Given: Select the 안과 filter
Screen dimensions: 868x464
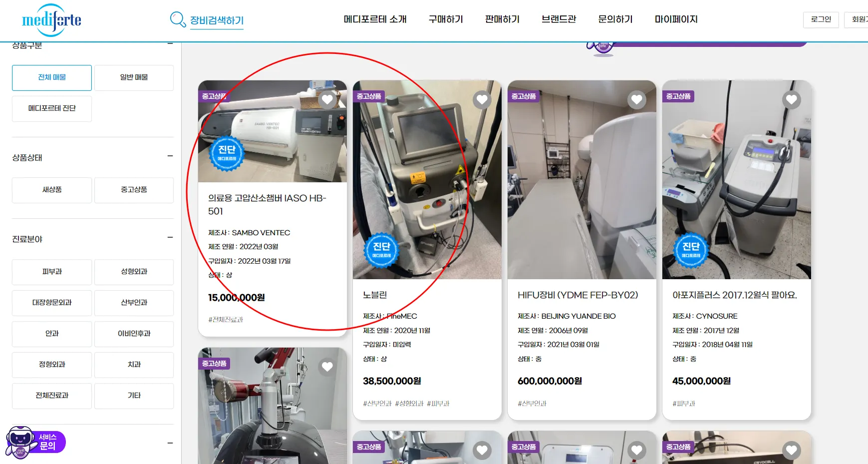Looking at the screenshot, I should 52,334.
